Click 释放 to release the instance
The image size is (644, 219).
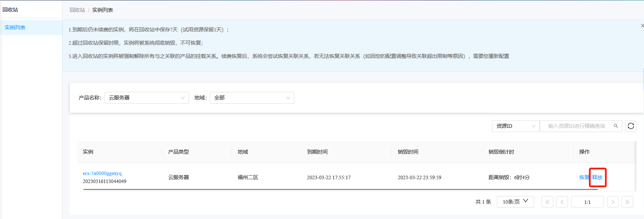coord(597,177)
